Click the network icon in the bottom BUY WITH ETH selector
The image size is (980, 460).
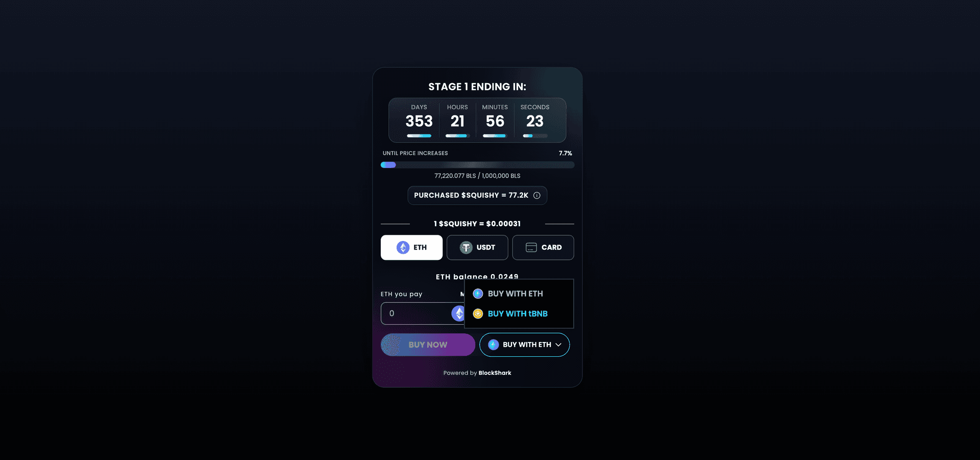pos(494,345)
